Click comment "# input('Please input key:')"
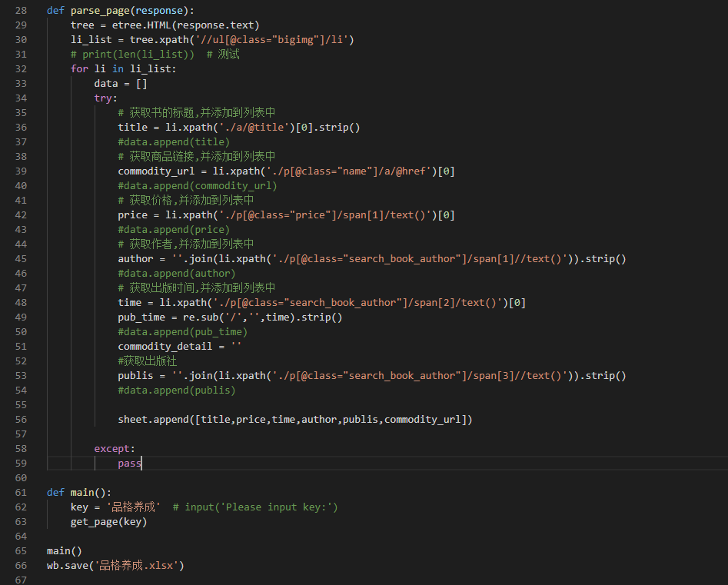This screenshot has width=728, height=585. tap(255, 507)
